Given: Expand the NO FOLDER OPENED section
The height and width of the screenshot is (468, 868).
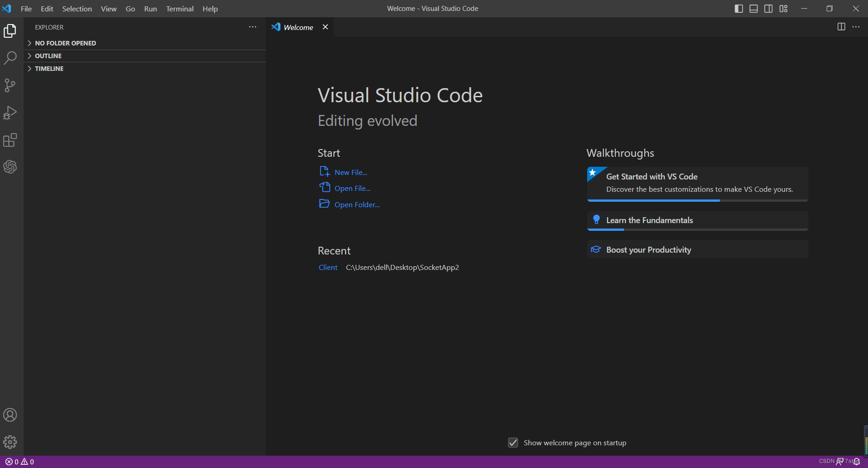Looking at the screenshot, I should tap(145, 43).
